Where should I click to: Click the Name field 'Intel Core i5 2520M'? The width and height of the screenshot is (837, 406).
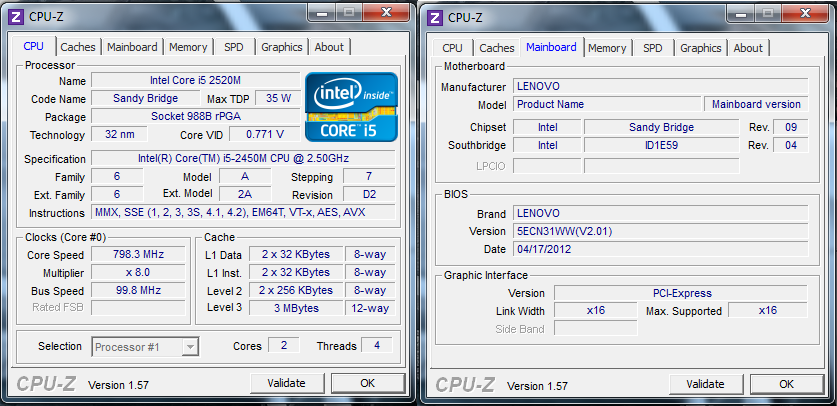195,81
